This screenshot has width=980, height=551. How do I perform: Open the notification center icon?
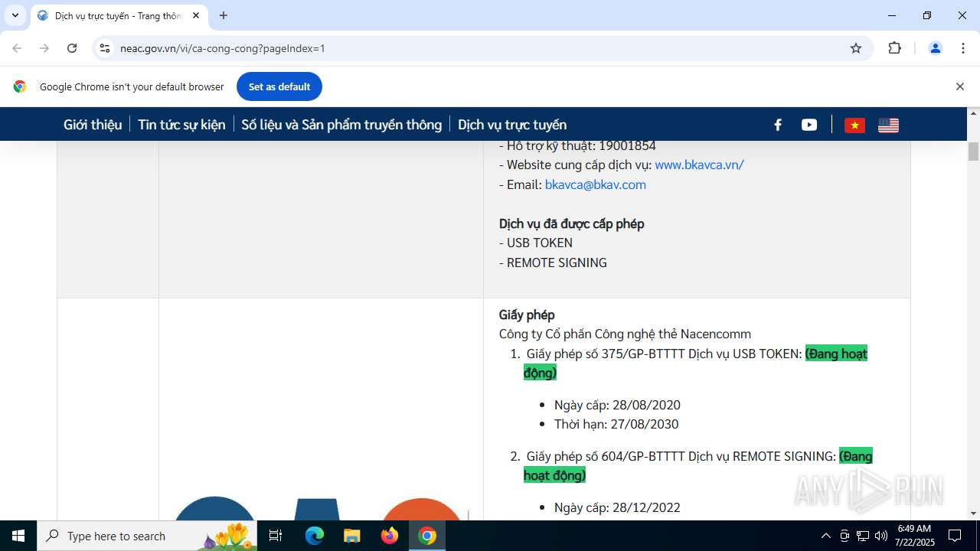(x=955, y=536)
